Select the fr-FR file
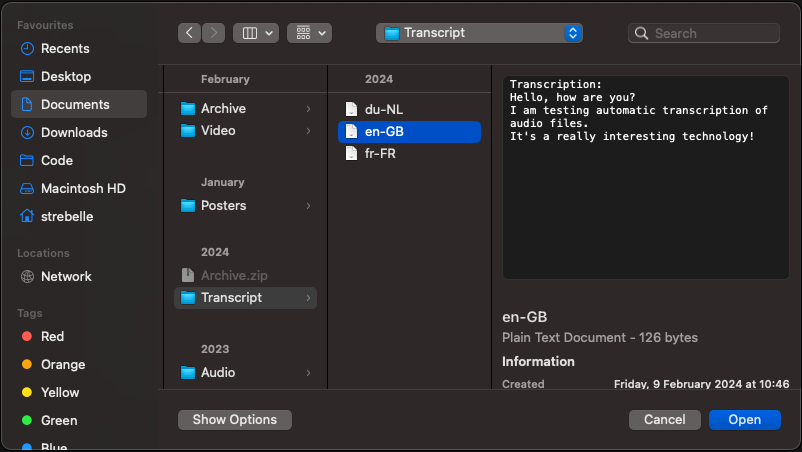 pos(409,153)
